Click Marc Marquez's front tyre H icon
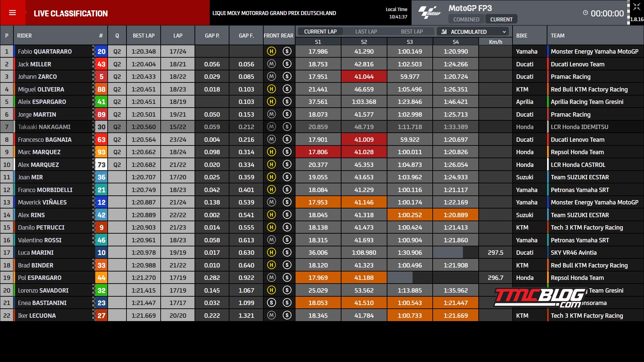 (271, 152)
